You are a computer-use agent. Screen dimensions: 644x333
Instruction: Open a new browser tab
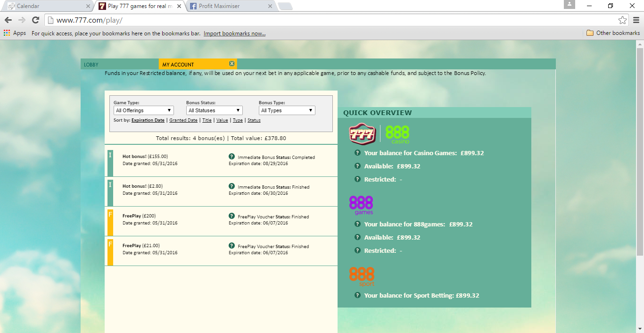coord(285,6)
